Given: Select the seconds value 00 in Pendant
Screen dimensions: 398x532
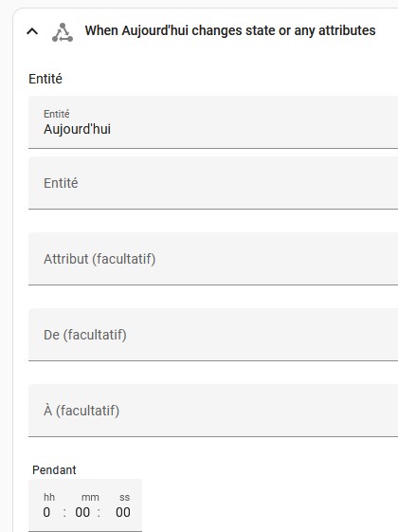Looking at the screenshot, I should [x=123, y=512].
